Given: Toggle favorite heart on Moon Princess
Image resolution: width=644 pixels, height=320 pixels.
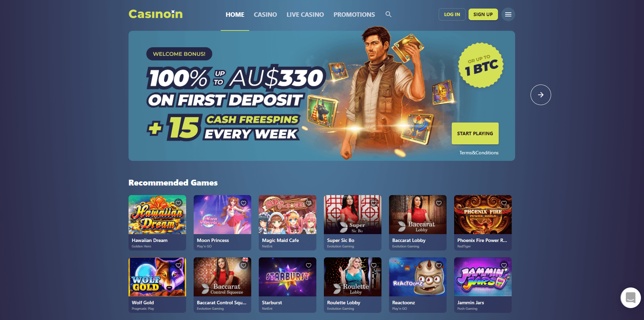Looking at the screenshot, I should click(243, 203).
